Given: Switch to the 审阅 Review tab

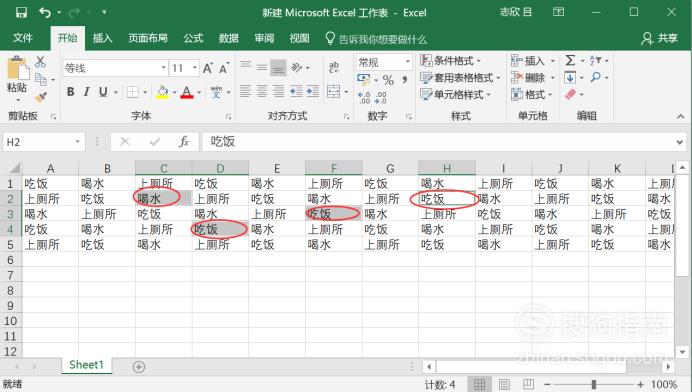Looking at the screenshot, I should 264,38.
